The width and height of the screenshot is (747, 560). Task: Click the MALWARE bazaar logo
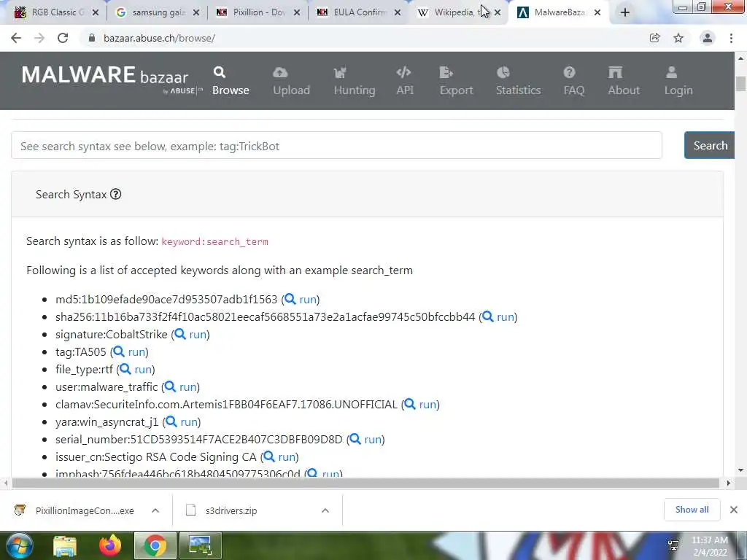point(112,79)
